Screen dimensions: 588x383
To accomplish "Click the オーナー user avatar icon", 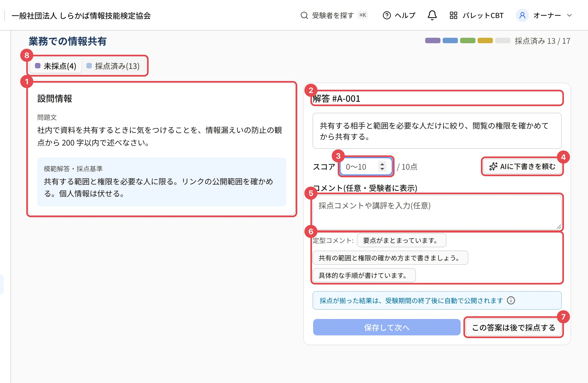I will point(522,15).
